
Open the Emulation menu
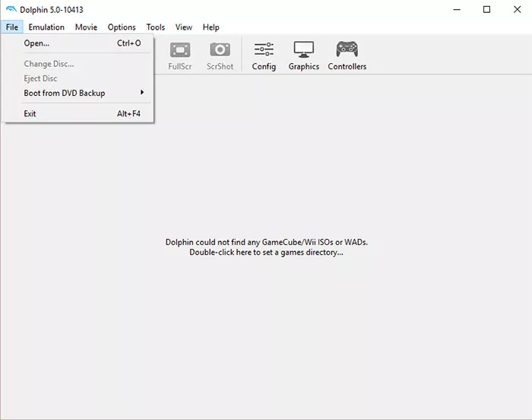click(x=46, y=27)
